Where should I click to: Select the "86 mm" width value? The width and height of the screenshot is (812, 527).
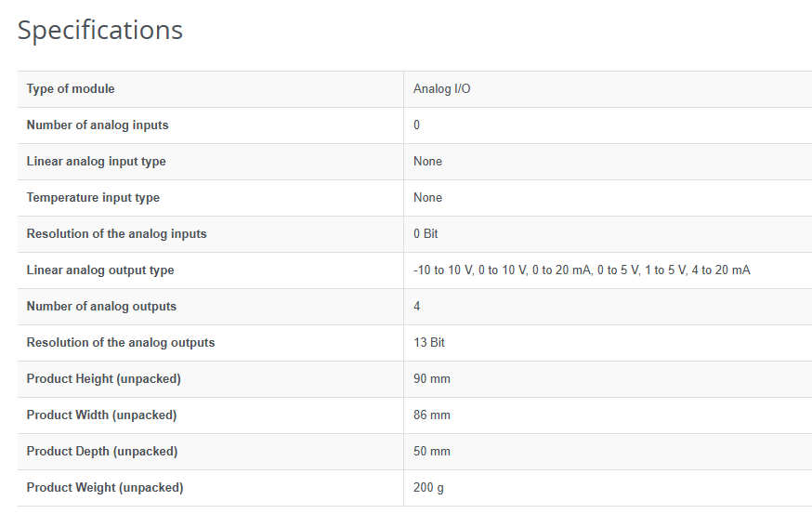pyautogui.click(x=432, y=415)
